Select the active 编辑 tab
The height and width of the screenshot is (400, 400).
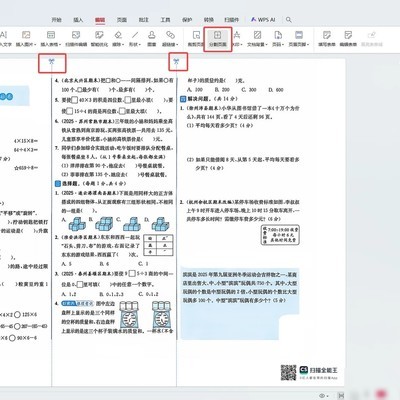pos(100,20)
